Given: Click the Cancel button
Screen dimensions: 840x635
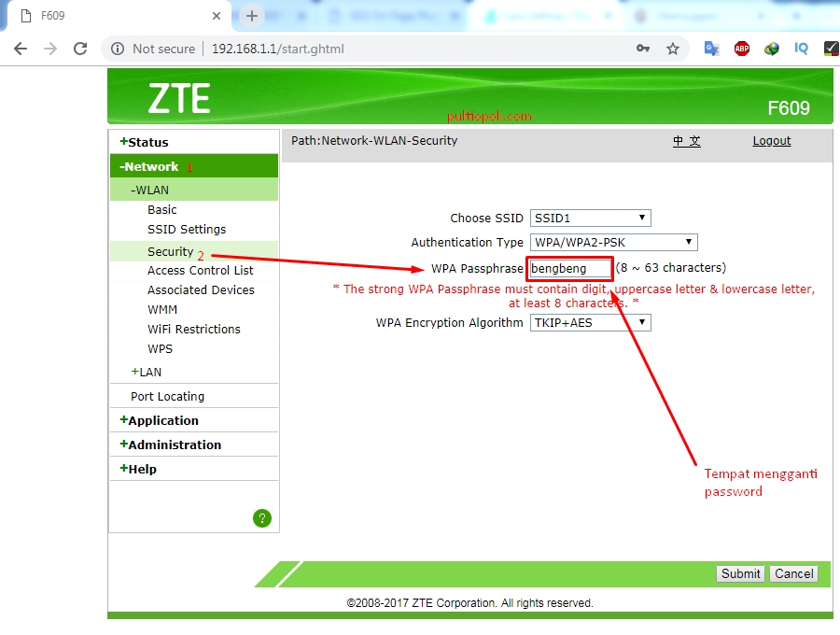Looking at the screenshot, I should (x=794, y=574).
